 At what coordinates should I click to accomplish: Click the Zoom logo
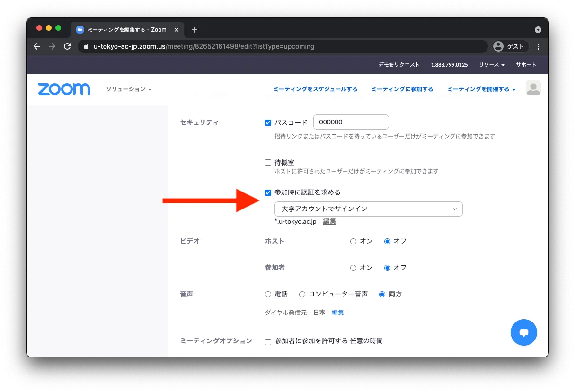click(x=64, y=89)
